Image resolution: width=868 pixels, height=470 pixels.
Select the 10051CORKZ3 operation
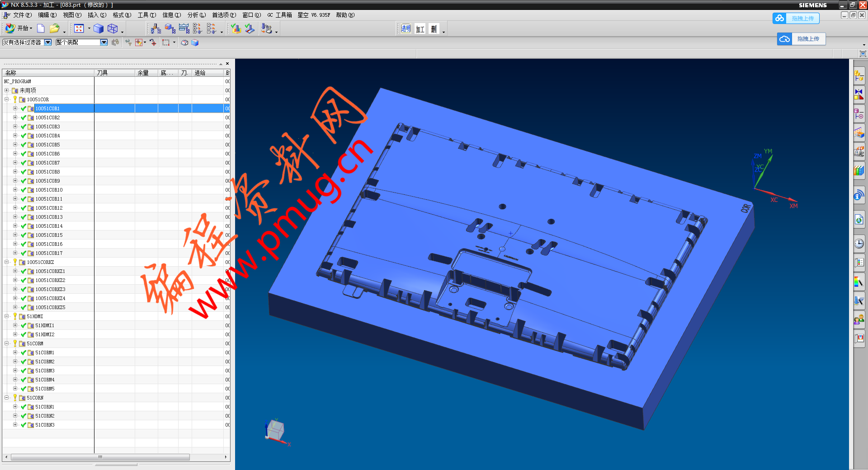(50, 289)
